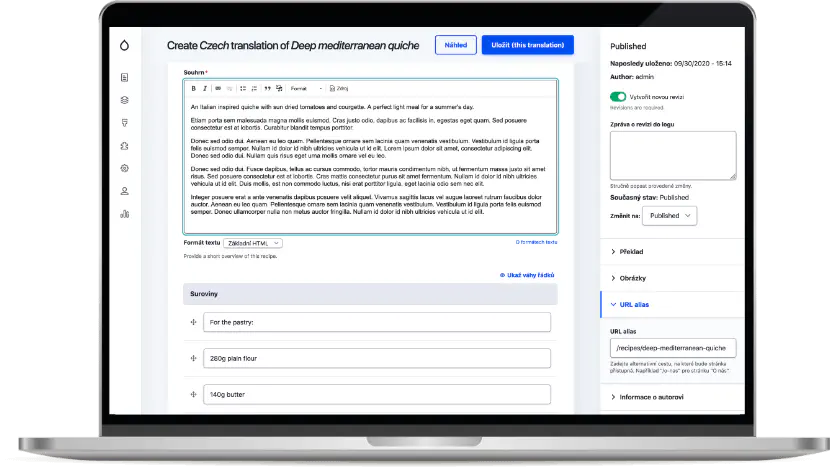830x468 pixels.
Task: Click inside the Souhrn text editor body
Action: [x=371, y=164]
